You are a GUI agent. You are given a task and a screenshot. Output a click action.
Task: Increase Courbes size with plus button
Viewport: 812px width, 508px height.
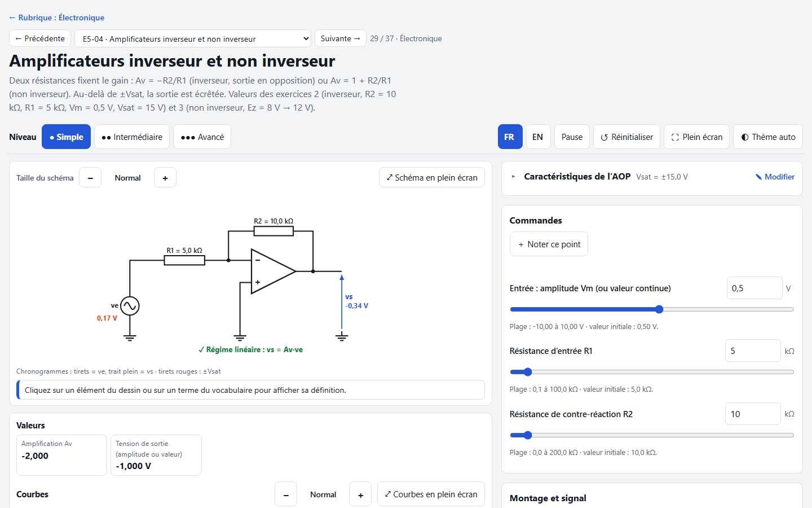(x=360, y=494)
